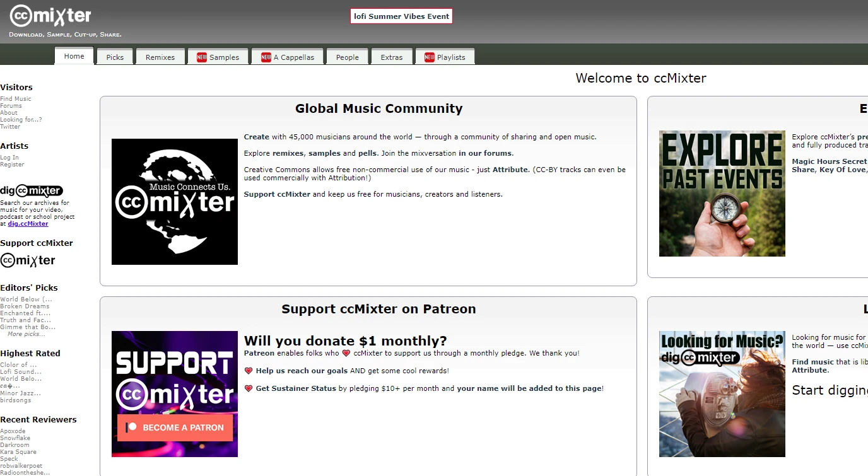Open the Playlists tab
Image resolution: width=868 pixels, height=476 pixels.
point(445,57)
